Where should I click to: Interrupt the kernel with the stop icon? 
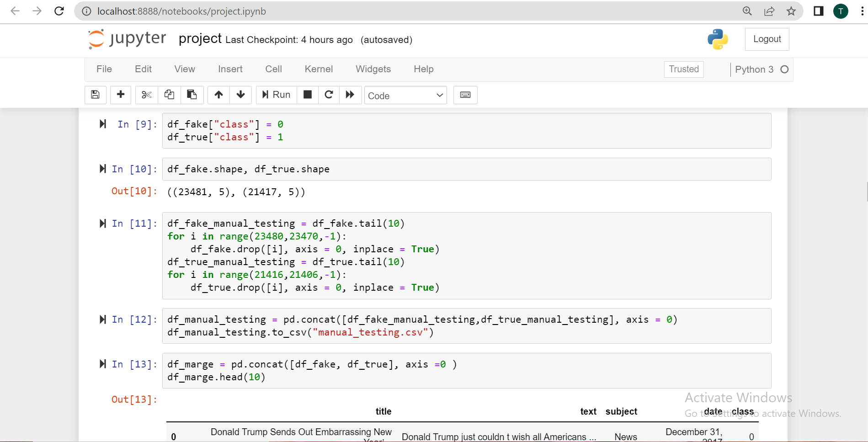coord(307,95)
